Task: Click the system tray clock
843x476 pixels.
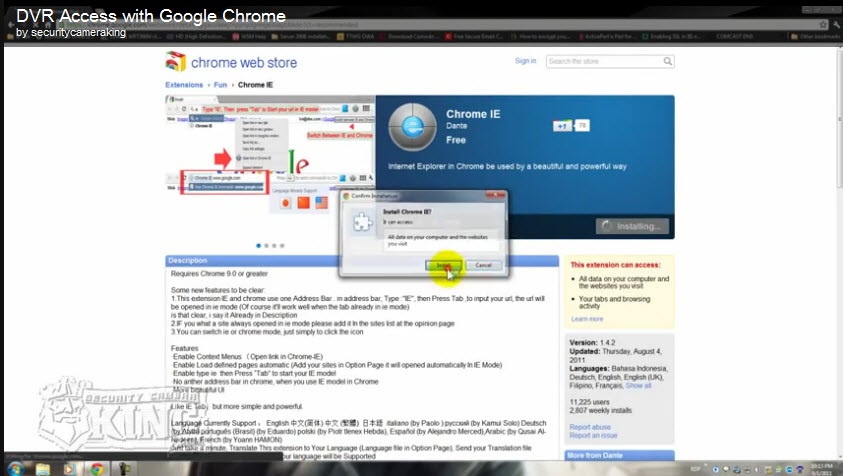Action: pyautogui.click(x=821, y=469)
